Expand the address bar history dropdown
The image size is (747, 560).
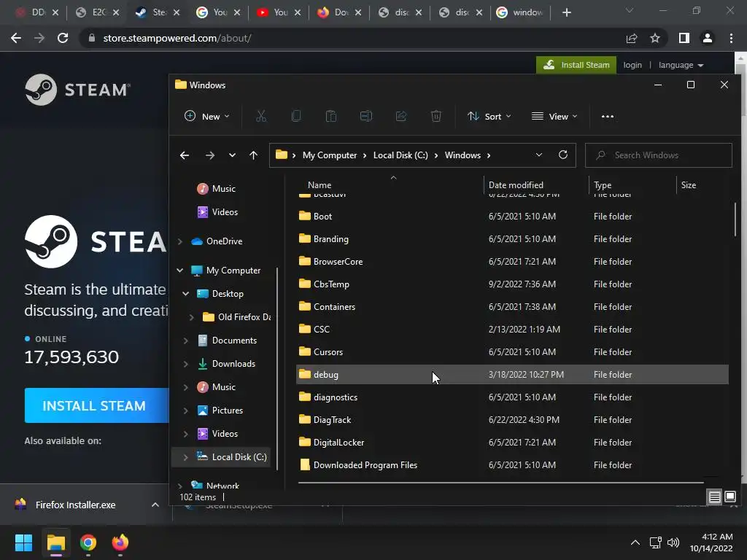pos(539,155)
